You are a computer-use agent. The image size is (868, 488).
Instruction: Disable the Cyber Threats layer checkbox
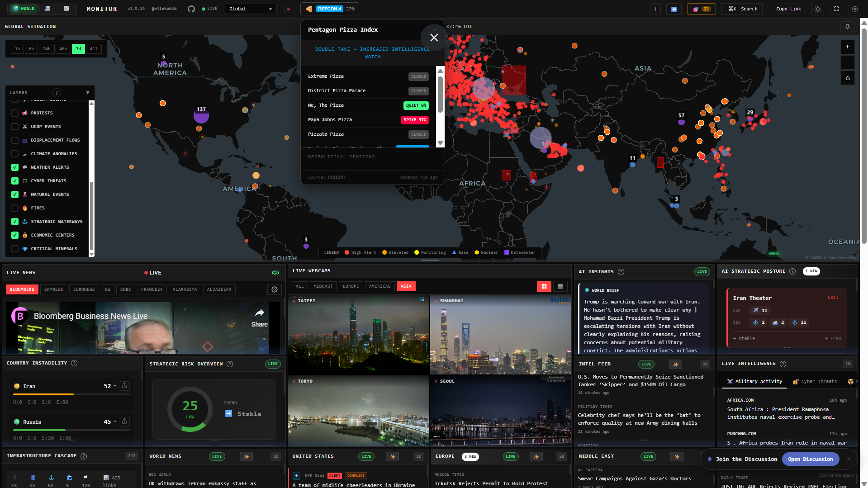coord(15,181)
